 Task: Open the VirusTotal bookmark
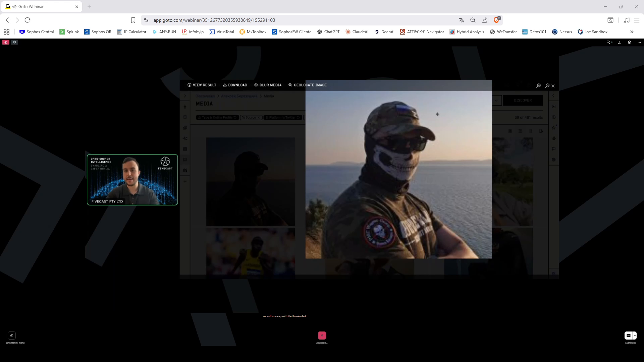point(222,32)
